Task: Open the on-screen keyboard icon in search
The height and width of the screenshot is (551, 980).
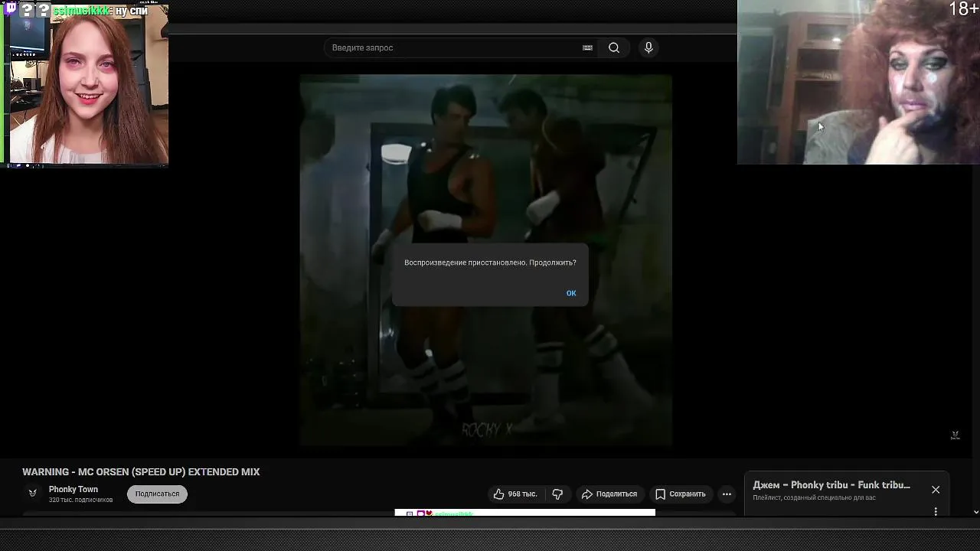Action: pos(587,47)
